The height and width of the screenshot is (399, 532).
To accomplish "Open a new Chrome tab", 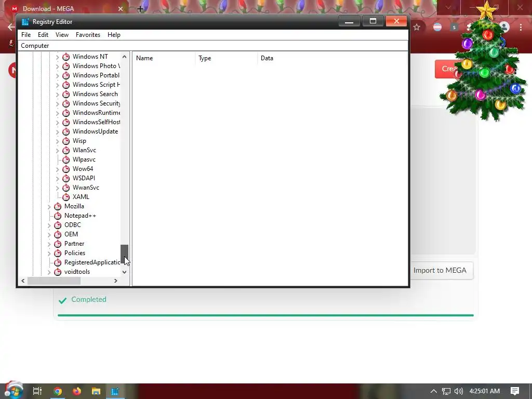I will 140,9.
